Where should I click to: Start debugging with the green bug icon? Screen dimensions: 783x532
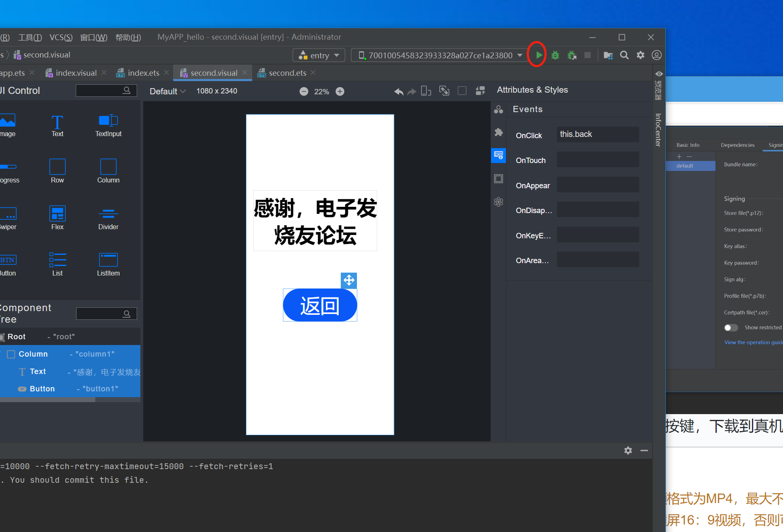tap(555, 55)
